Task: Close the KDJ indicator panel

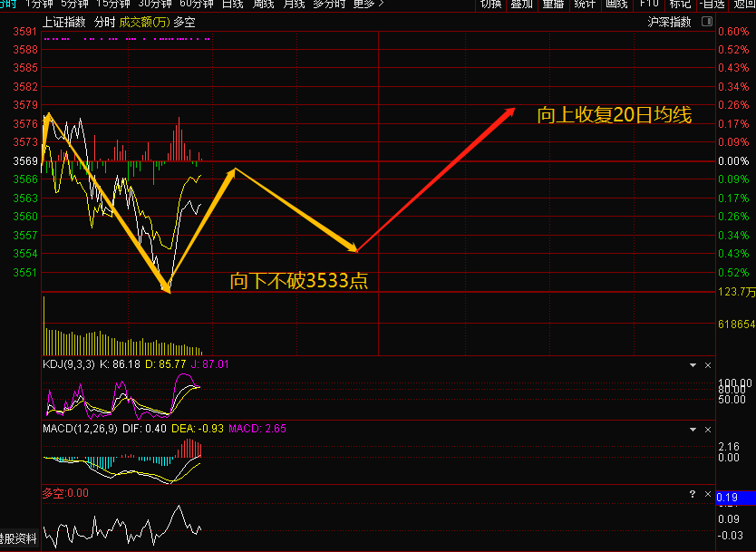Action: [708, 365]
